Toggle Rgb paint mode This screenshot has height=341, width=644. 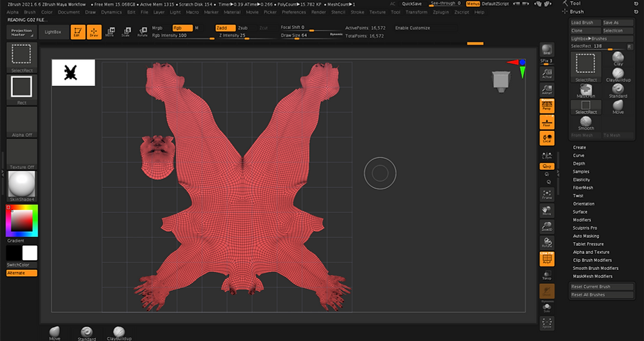(182, 28)
